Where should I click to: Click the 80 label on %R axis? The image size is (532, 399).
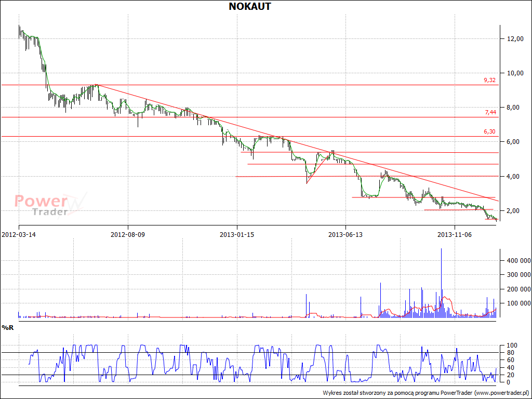[510, 353]
